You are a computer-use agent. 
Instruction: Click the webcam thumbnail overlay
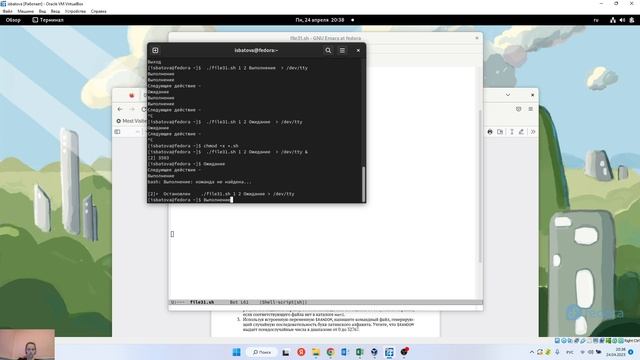27,344
